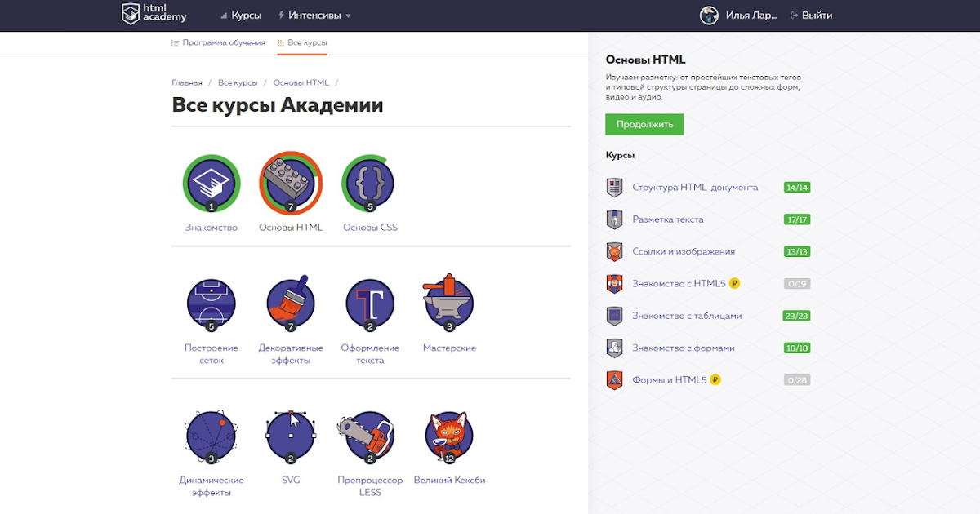The height and width of the screenshot is (514, 980).
Task: Click the Разметка текста shield icon
Action: click(614, 219)
